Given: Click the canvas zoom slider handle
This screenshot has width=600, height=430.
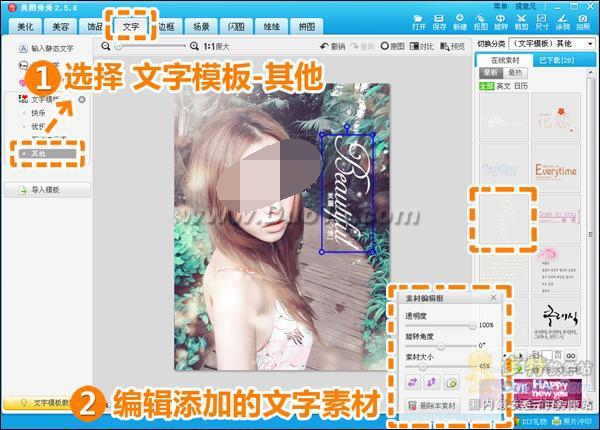Looking at the screenshot, I should tap(119, 46).
